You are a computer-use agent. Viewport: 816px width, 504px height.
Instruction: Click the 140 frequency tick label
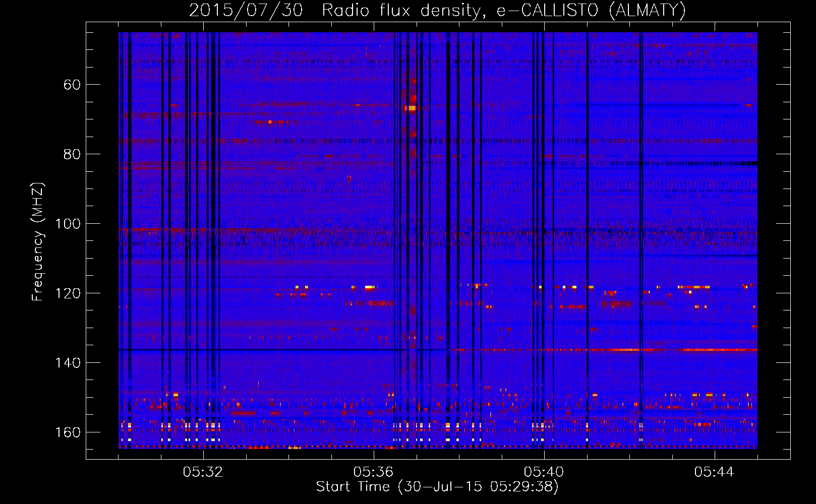coord(68,363)
